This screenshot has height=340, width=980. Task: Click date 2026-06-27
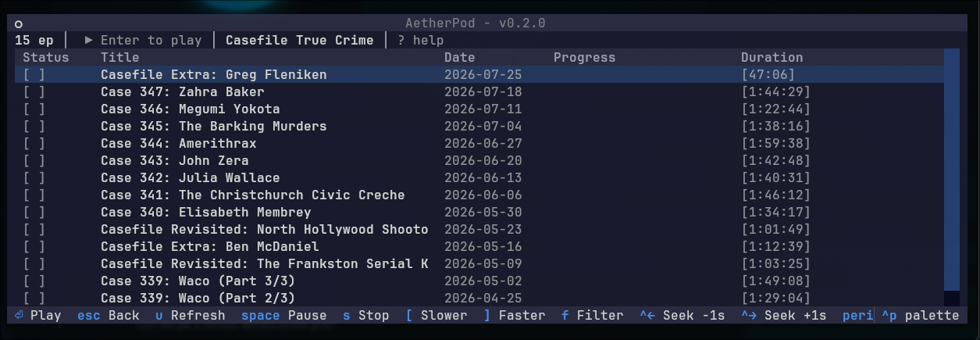click(483, 143)
